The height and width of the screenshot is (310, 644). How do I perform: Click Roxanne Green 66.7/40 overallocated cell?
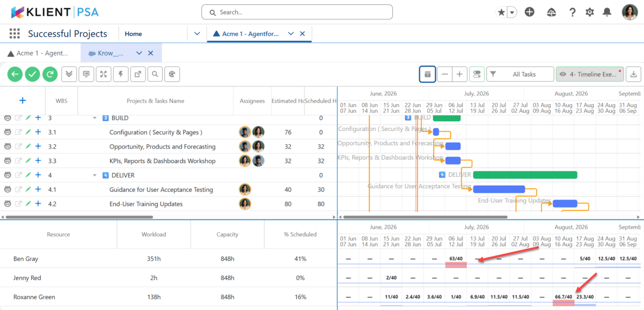click(x=563, y=297)
